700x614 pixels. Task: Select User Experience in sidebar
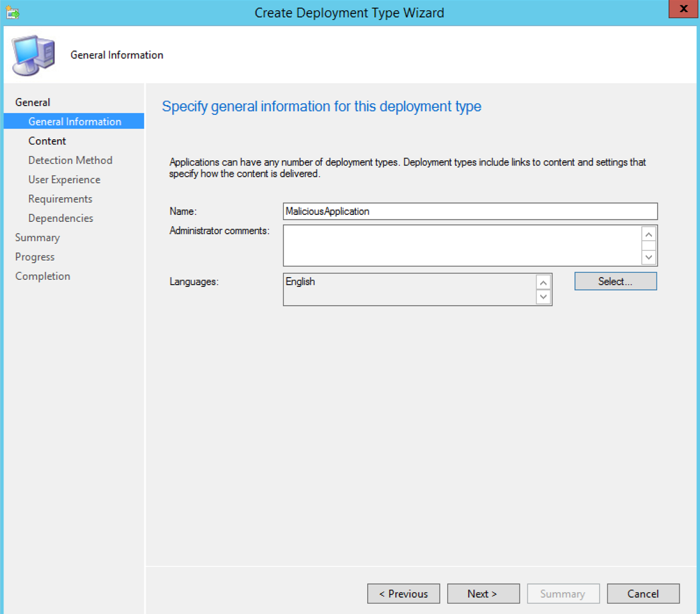click(64, 180)
